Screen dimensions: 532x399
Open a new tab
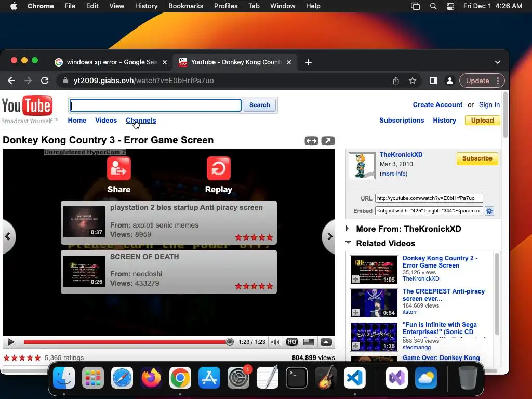tap(309, 62)
